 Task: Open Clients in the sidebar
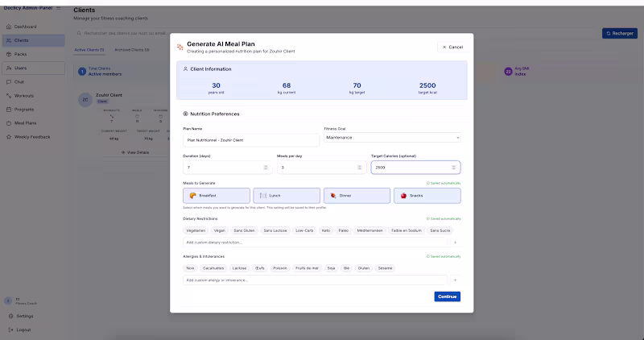[x=33, y=40]
